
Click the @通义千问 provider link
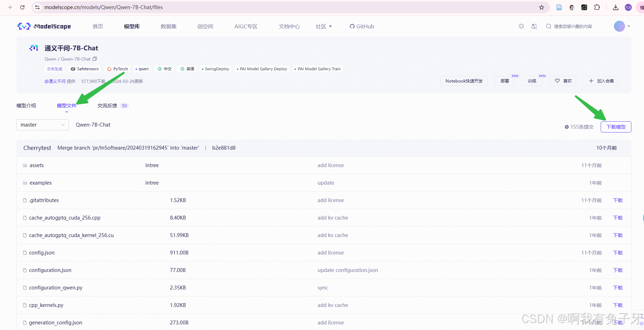[x=55, y=81]
